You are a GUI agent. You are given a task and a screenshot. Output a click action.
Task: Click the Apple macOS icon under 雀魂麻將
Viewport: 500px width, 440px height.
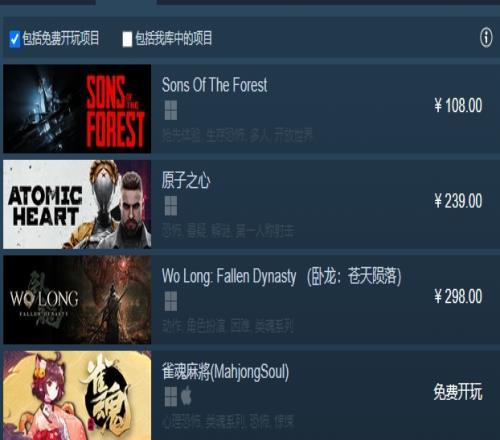[x=186, y=396]
